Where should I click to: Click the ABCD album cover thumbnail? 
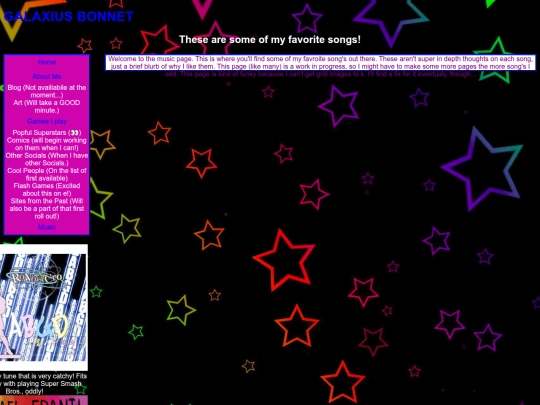pyautogui.click(x=44, y=307)
